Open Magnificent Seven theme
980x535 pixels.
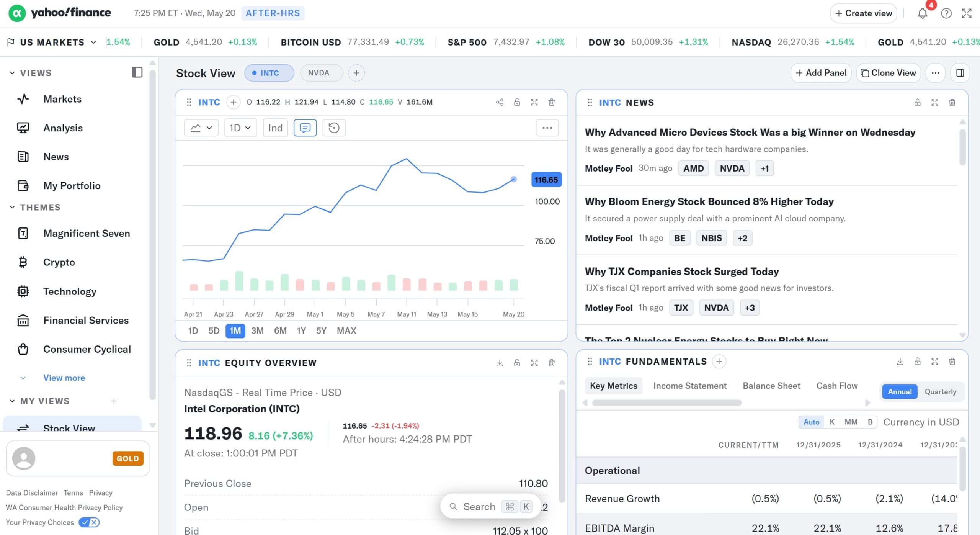[87, 233]
